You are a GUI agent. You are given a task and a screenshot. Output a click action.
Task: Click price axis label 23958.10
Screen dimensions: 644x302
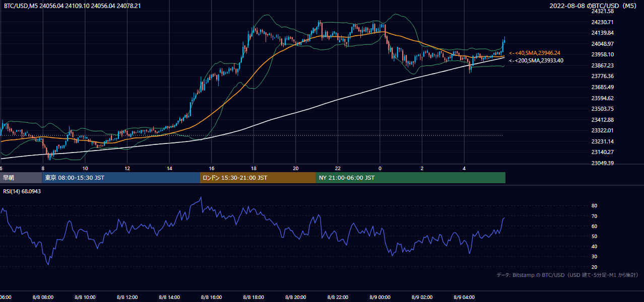(603, 54)
